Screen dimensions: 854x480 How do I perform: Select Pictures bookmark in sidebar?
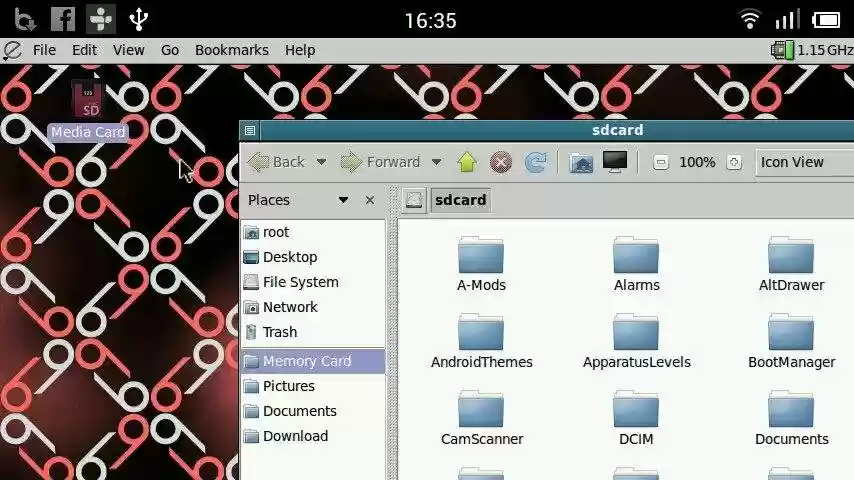(x=313, y=386)
